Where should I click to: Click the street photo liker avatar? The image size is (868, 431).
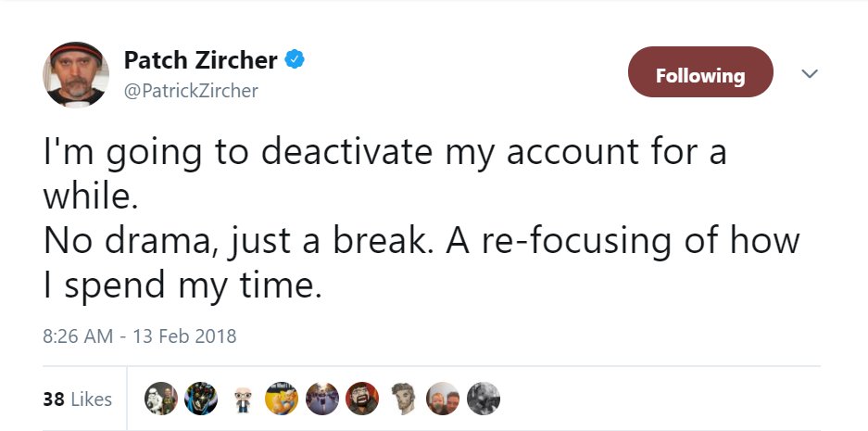coord(321,399)
